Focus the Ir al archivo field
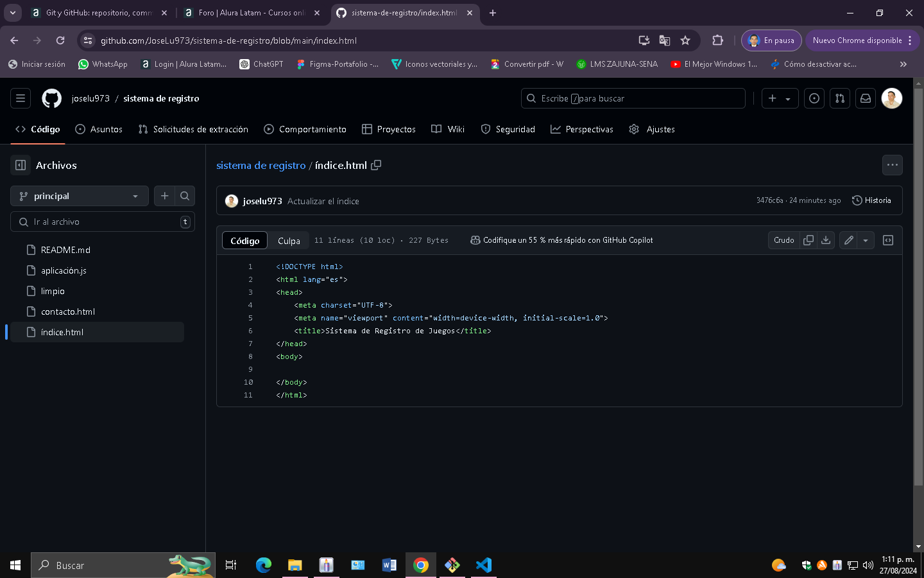 [x=103, y=222]
